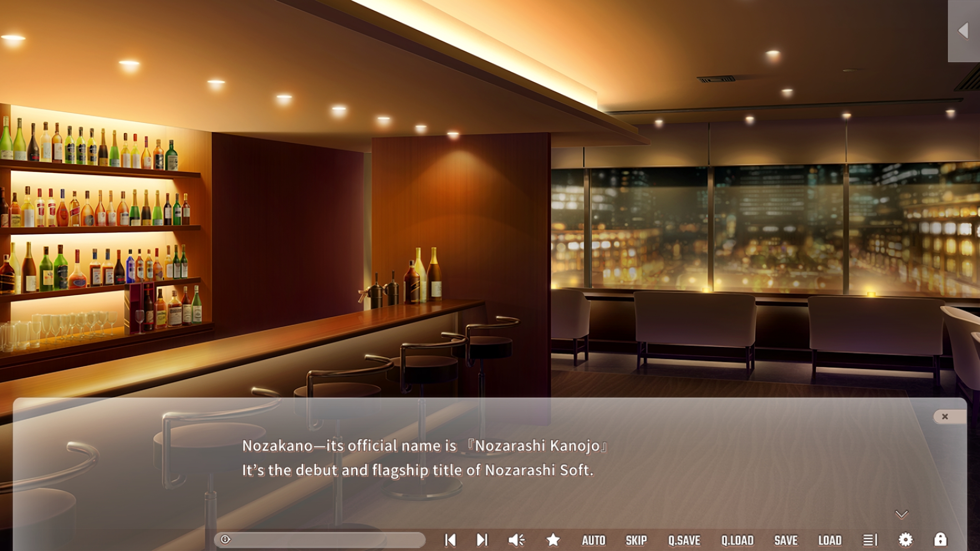Image resolution: width=980 pixels, height=551 pixels.
Task: Click the dialogue line mentioning Nozarashi Soft
Action: (x=418, y=470)
